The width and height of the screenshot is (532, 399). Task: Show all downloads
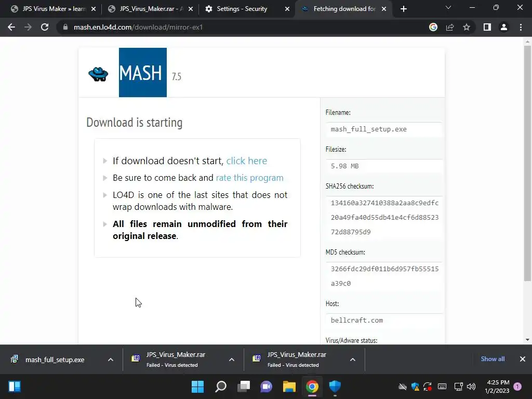pyautogui.click(x=493, y=359)
